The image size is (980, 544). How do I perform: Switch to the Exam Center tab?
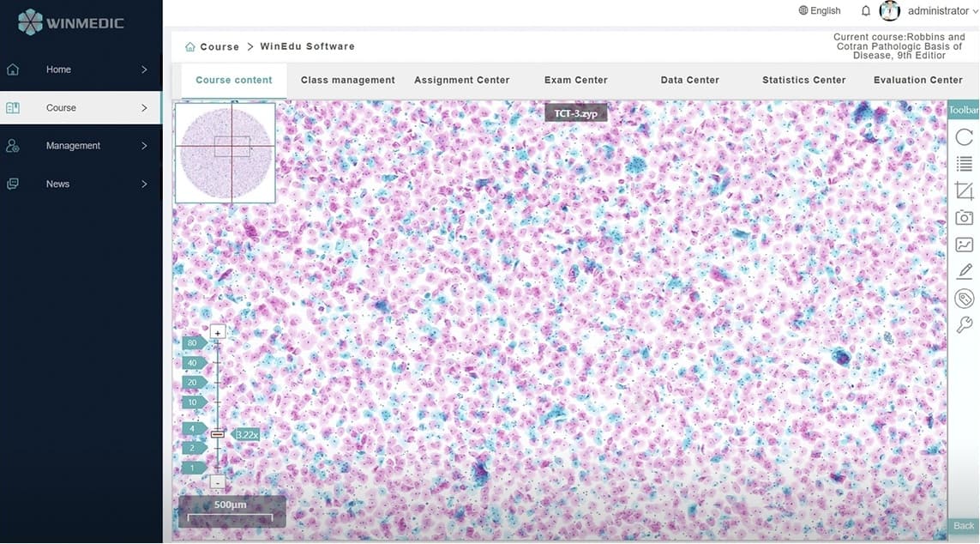point(575,80)
